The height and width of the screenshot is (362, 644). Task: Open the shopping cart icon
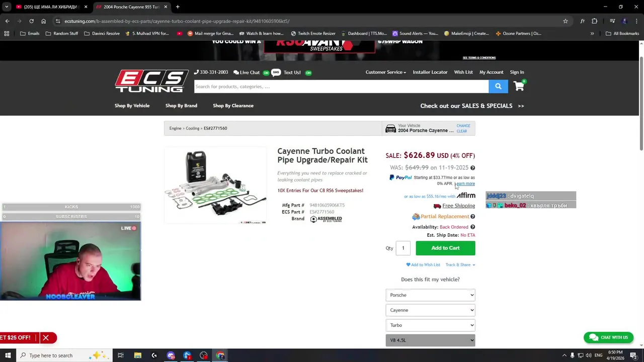519,86
